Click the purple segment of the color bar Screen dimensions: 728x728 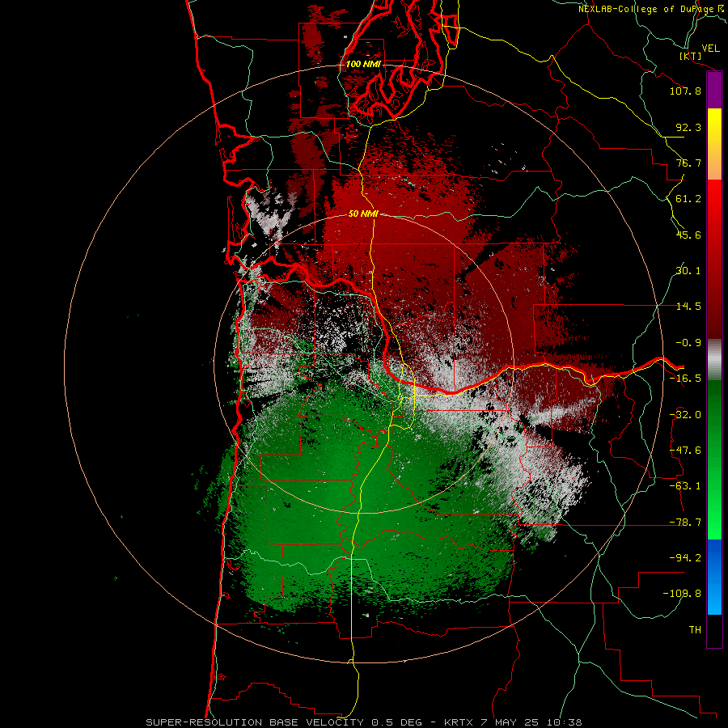(x=714, y=91)
